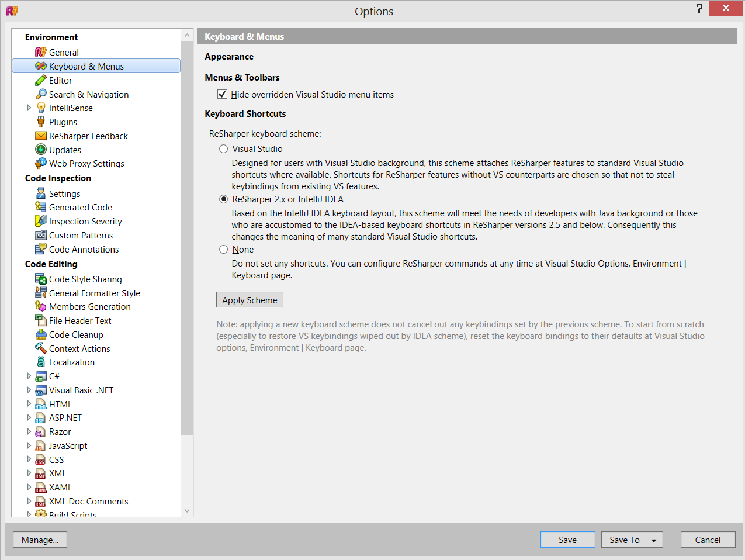The width and height of the screenshot is (745, 560).
Task: Expand the Razor tree node
Action: pos(29,431)
